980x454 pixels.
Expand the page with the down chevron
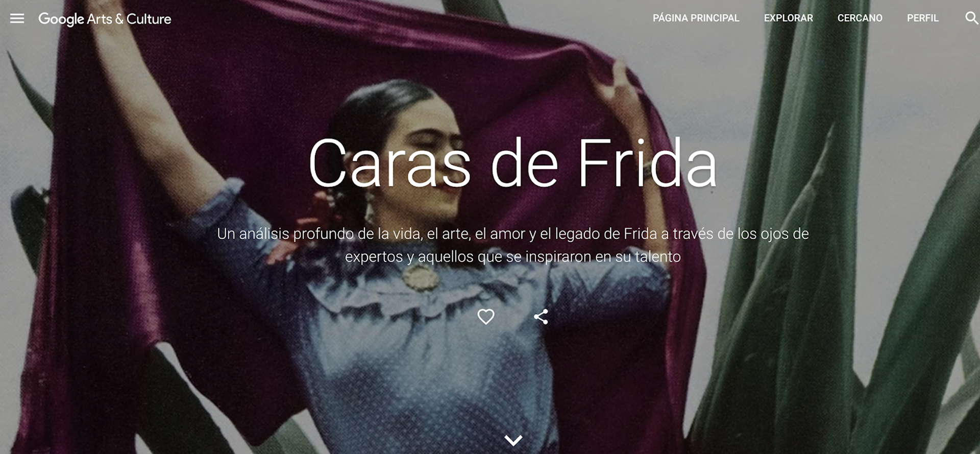point(513,440)
